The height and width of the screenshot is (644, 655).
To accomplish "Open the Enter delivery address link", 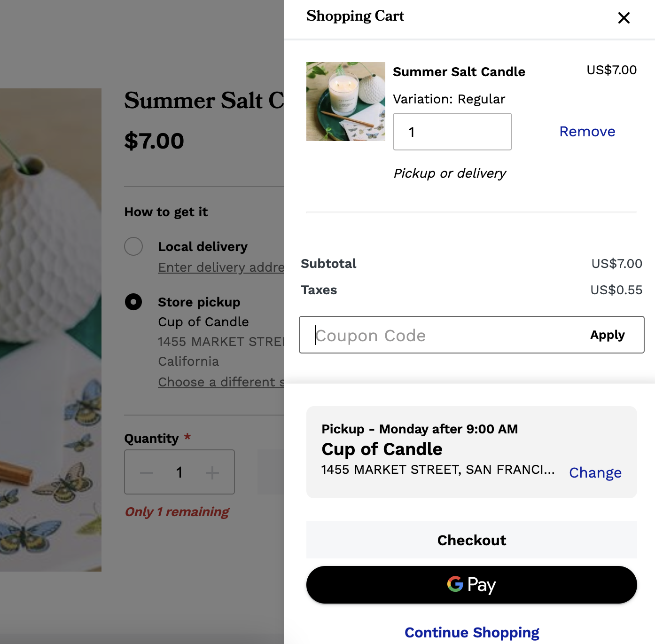I will click(221, 267).
